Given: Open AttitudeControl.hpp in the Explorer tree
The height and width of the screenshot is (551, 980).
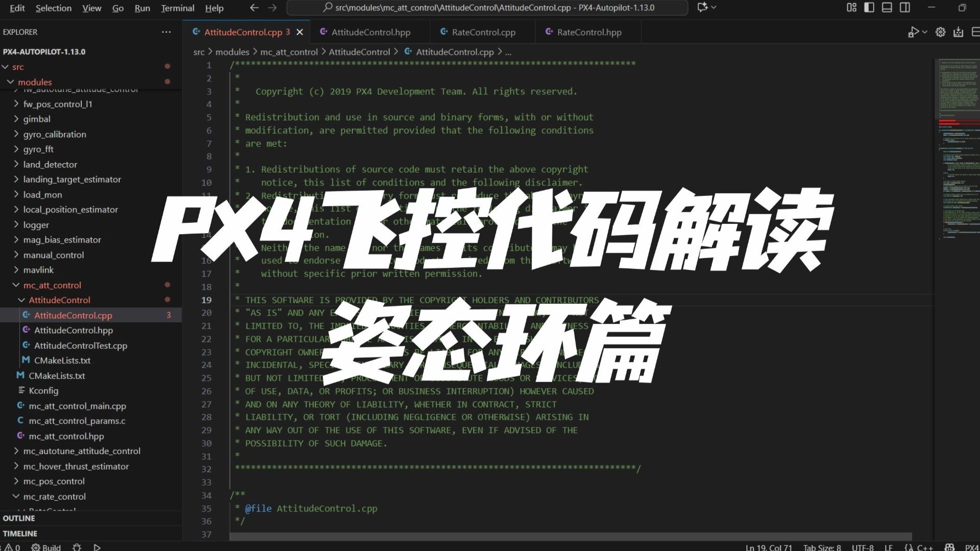Looking at the screenshot, I should 73,330.
